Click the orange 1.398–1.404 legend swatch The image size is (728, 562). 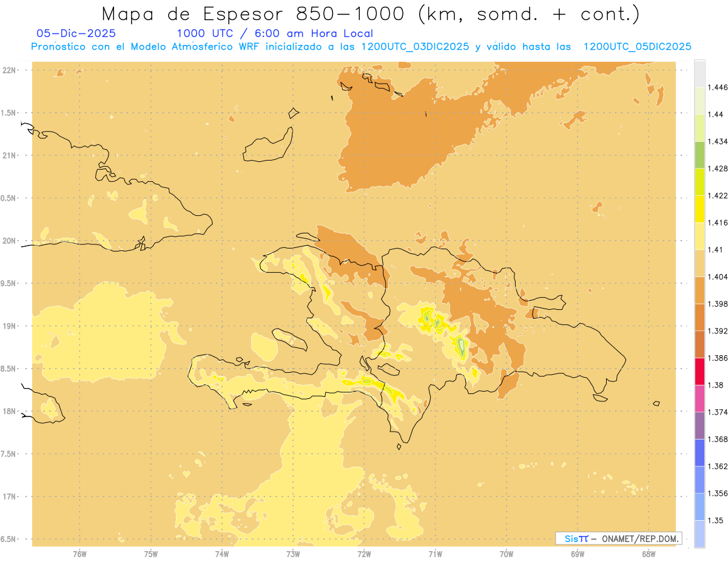pos(699,290)
